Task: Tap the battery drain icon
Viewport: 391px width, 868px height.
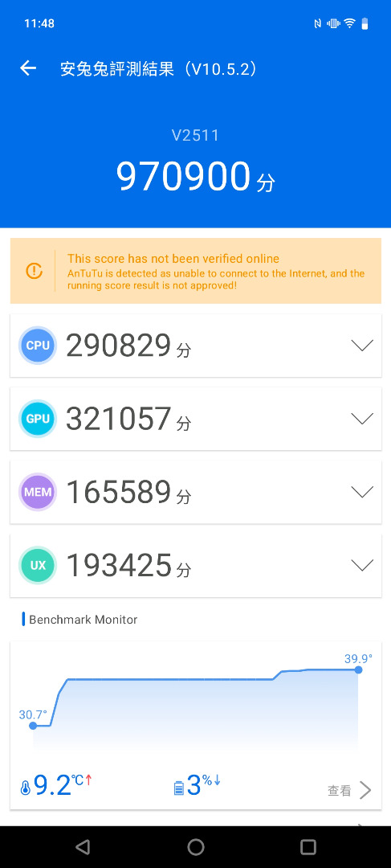Action: tap(178, 788)
